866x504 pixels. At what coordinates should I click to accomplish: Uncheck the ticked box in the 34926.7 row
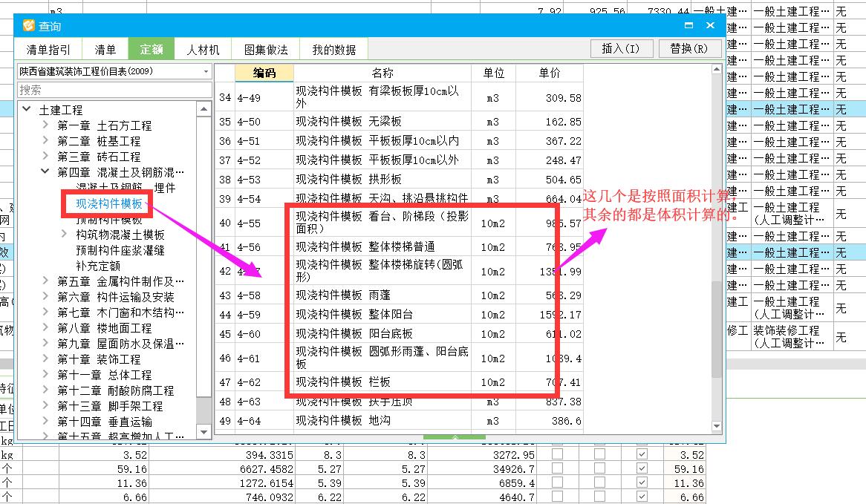(641, 468)
